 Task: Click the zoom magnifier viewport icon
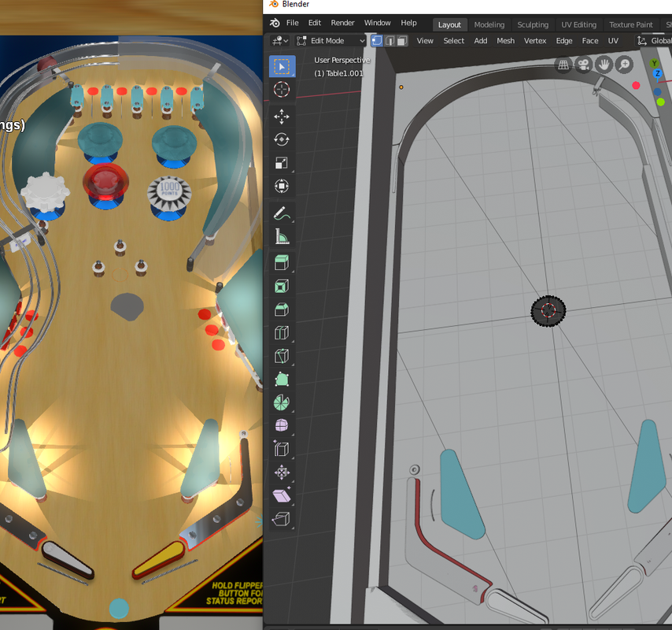[625, 65]
